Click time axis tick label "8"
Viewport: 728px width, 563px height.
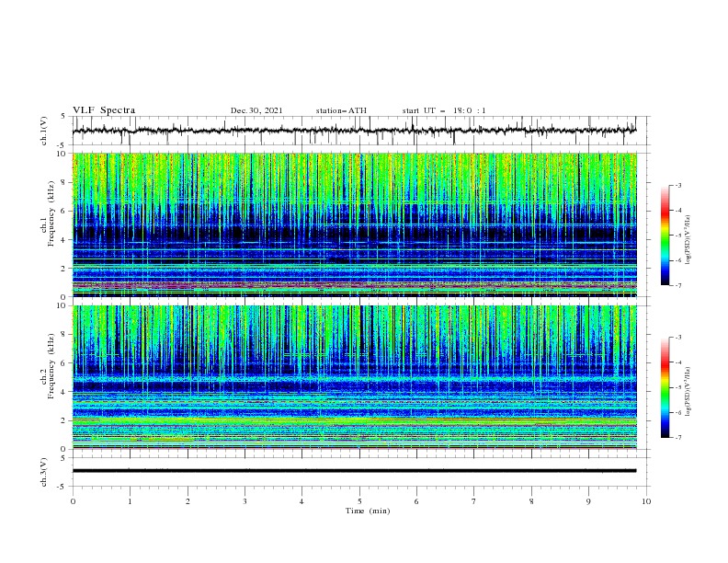coord(531,501)
